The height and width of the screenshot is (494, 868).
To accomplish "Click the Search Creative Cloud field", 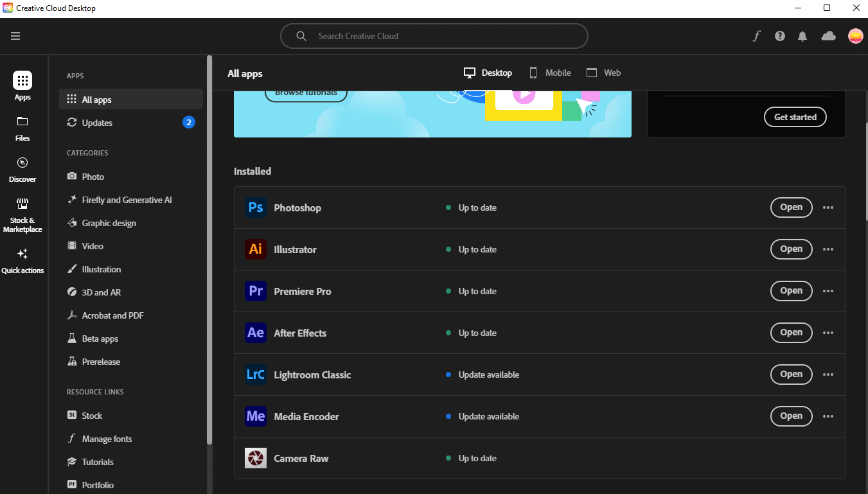I will [x=434, y=36].
